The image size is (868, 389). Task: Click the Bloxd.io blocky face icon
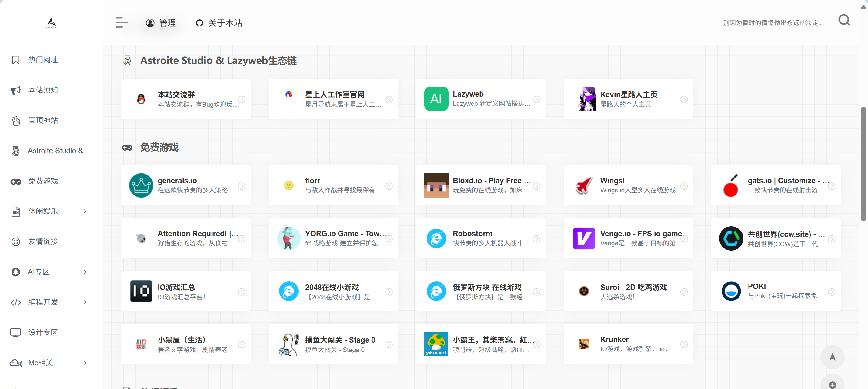436,186
